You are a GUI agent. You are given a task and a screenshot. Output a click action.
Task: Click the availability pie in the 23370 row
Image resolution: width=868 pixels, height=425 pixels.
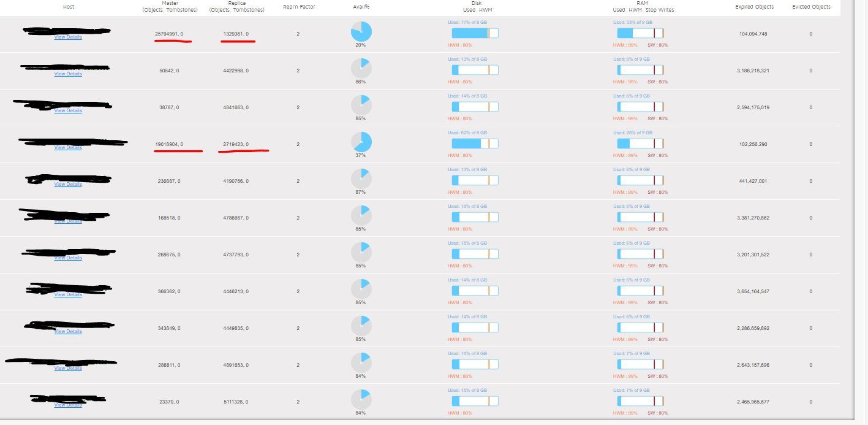pyautogui.click(x=361, y=399)
